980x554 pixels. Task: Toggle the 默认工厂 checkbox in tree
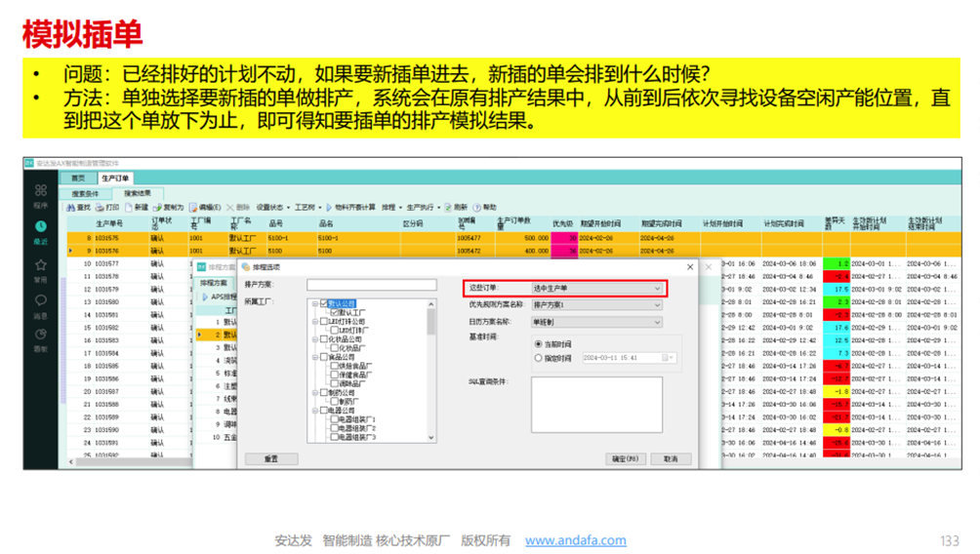(x=334, y=312)
